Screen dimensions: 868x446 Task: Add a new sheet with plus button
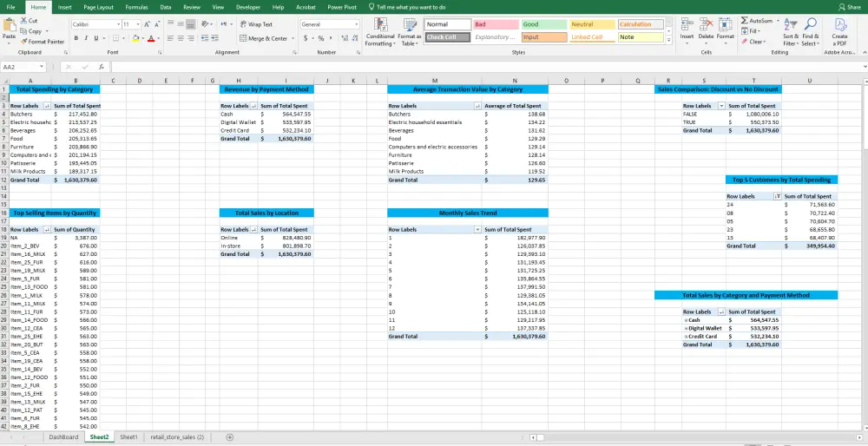point(229,437)
